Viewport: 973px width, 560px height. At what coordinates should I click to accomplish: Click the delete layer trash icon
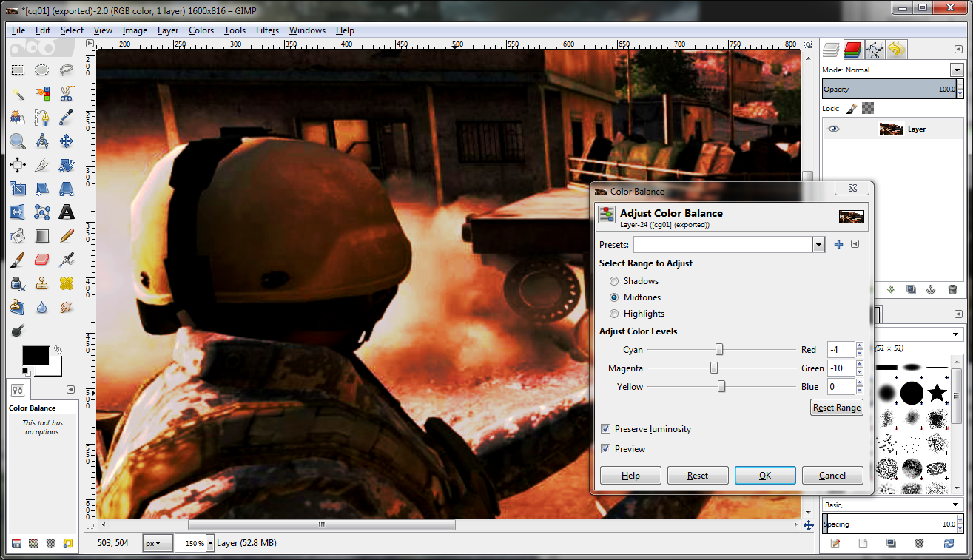coord(952,289)
